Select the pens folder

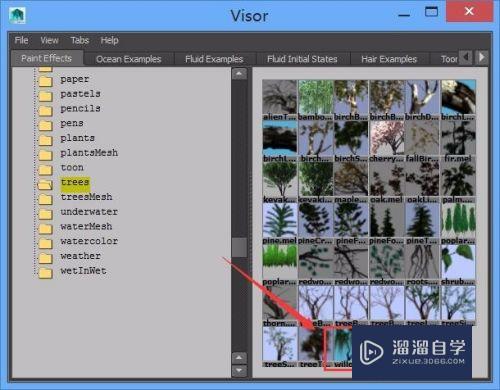(x=72, y=123)
